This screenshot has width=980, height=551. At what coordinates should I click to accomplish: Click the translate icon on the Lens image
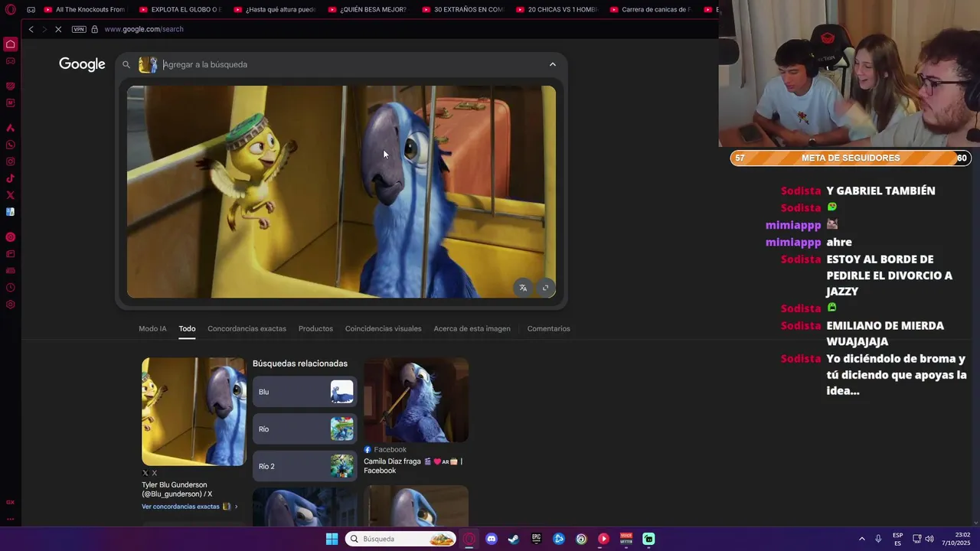523,288
